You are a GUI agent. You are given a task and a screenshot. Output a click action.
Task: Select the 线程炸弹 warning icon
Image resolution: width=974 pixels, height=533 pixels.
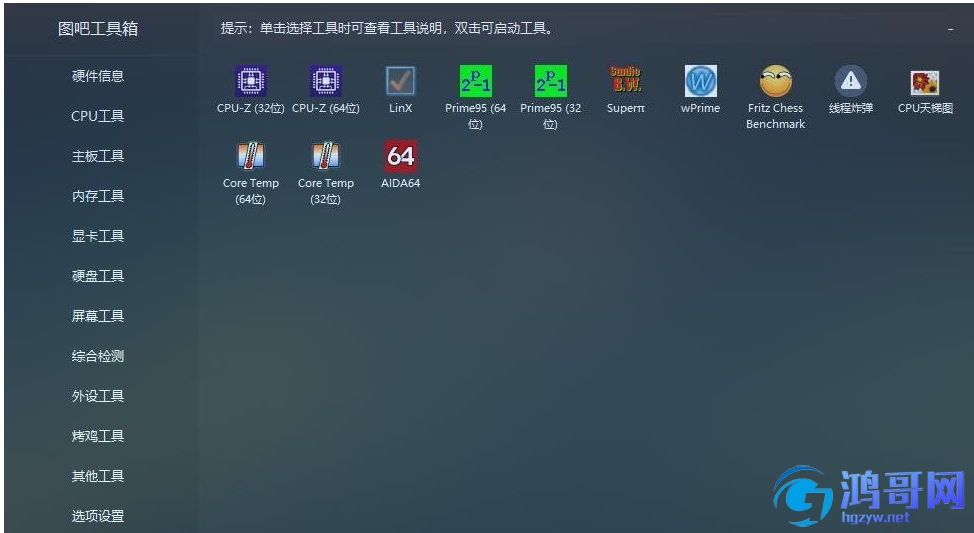[x=850, y=81]
